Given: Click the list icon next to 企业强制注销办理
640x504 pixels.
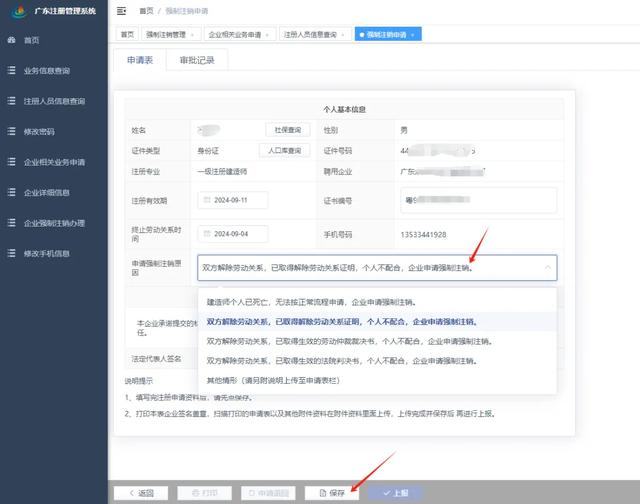Looking at the screenshot, I should click(x=11, y=222).
